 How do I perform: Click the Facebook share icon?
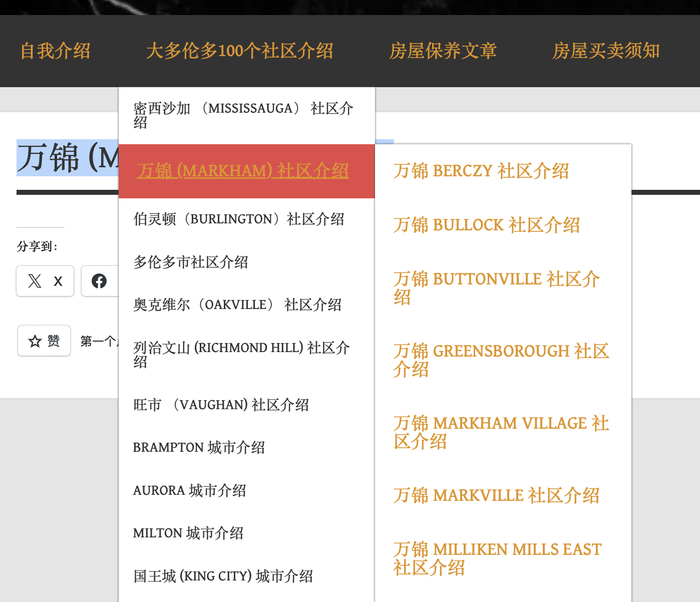(99, 281)
